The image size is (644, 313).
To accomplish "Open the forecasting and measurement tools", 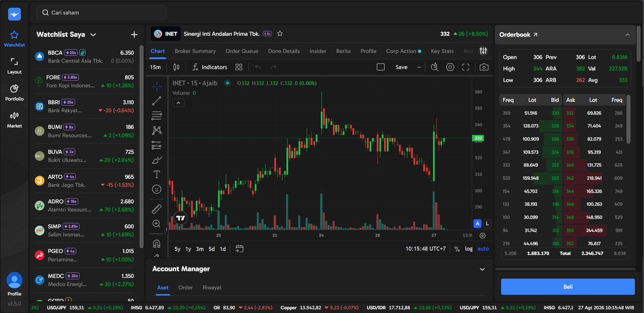I will click(x=157, y=145).
